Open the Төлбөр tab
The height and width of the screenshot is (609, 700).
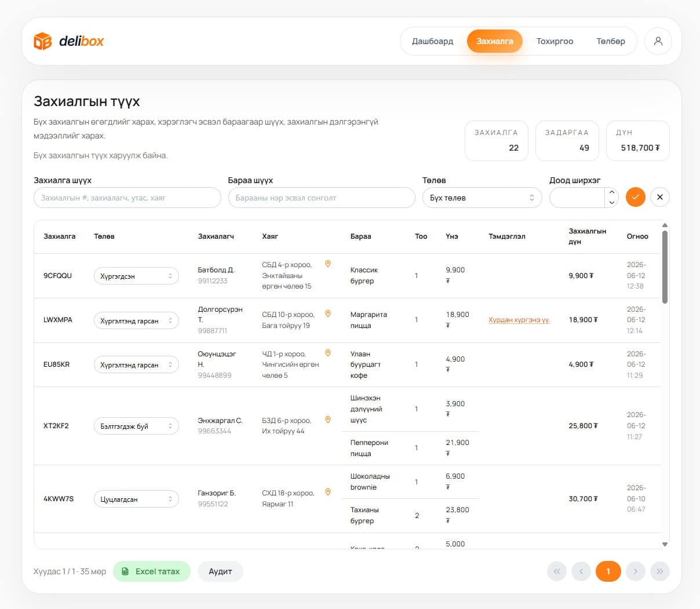click(x=611, y=41)
